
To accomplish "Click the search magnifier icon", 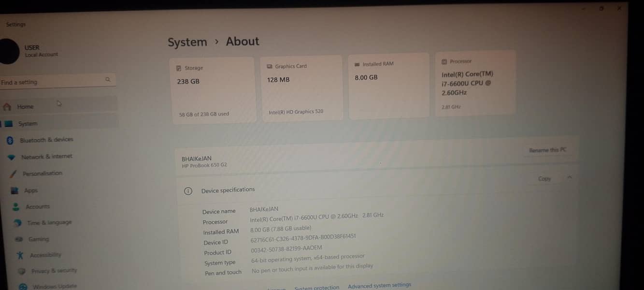I will click(108, 79).
